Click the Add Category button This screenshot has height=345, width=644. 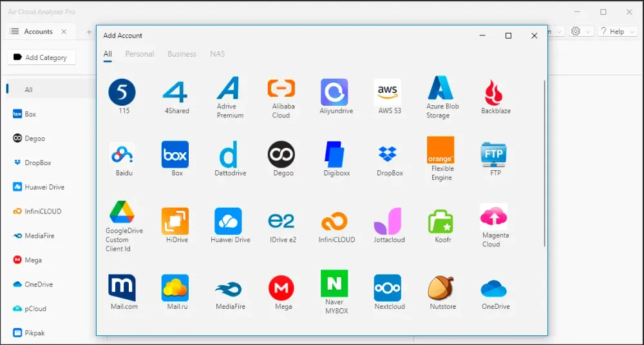[x=41, y=57]
